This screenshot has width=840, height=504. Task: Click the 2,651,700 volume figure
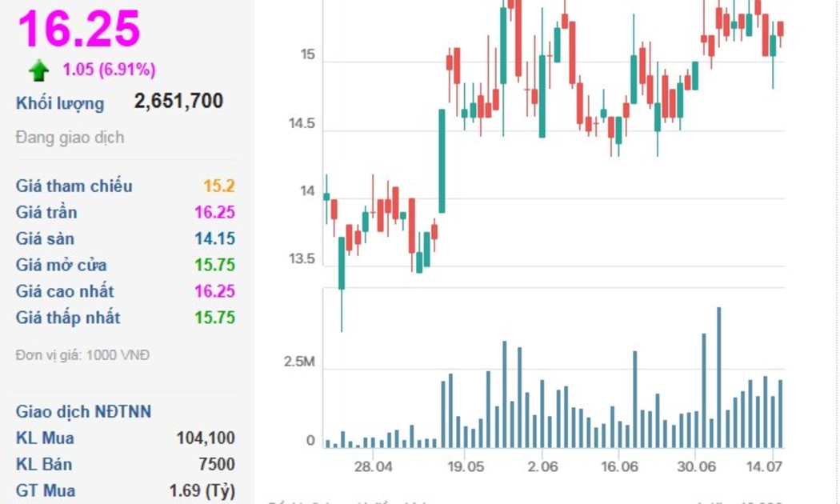pyautogui.click(x=178, y=102)
